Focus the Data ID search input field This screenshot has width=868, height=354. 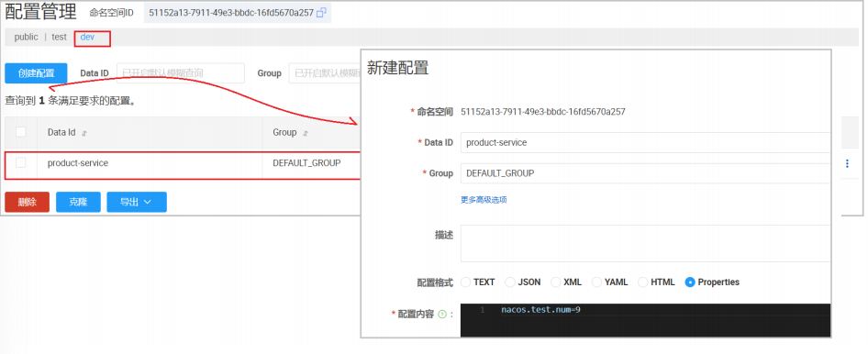(181, 73)
